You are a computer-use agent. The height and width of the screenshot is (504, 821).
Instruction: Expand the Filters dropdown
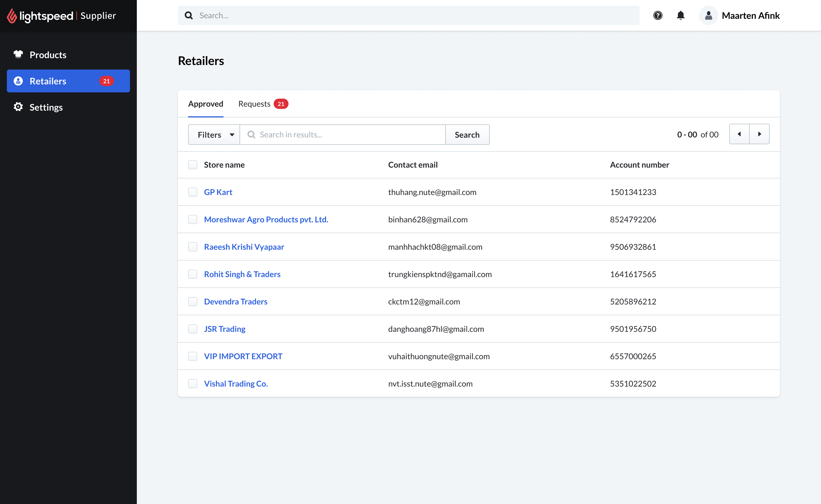pyautogui.click(x=214, y=135)
